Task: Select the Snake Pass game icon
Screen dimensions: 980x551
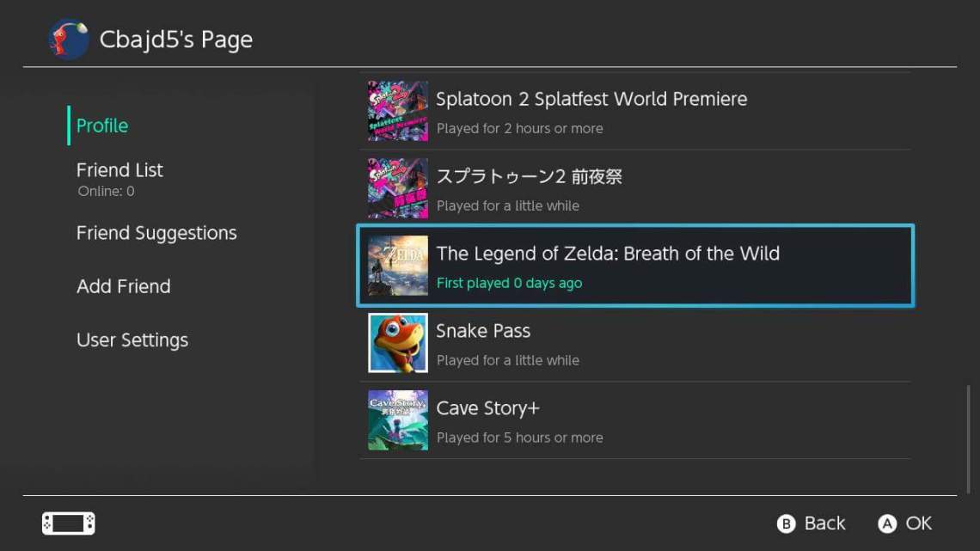Action: coord(397,342)
